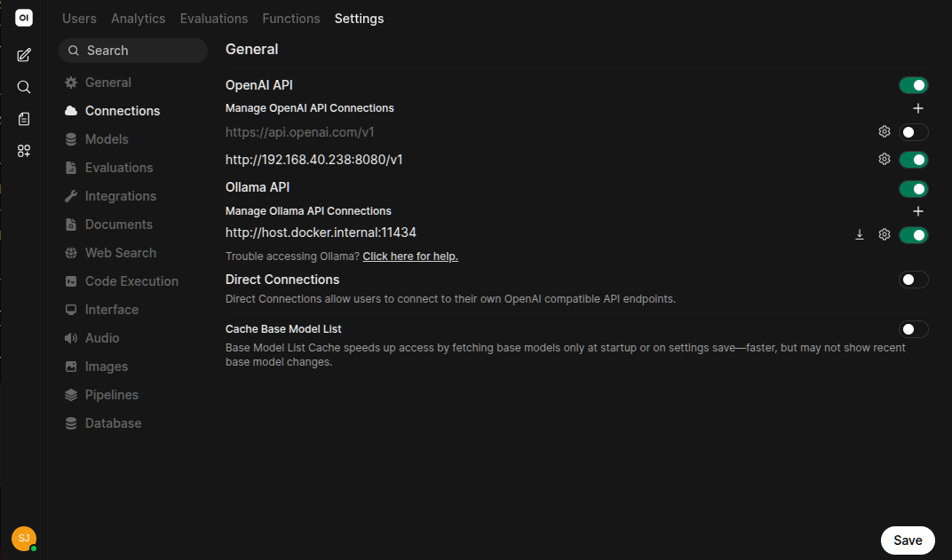Enable Direct Connections toggle
Viewport: 952px width, 560px height.
pos(913,280)
